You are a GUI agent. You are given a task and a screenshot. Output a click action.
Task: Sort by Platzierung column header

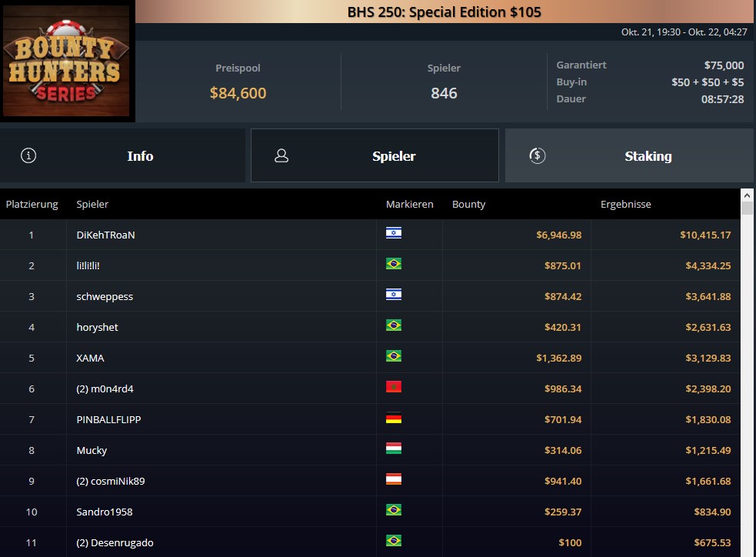click(32, 204)
